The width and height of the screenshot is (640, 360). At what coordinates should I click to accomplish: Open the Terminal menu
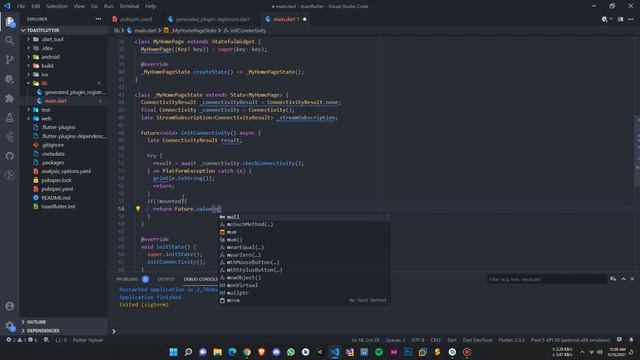tap(129, 6)
